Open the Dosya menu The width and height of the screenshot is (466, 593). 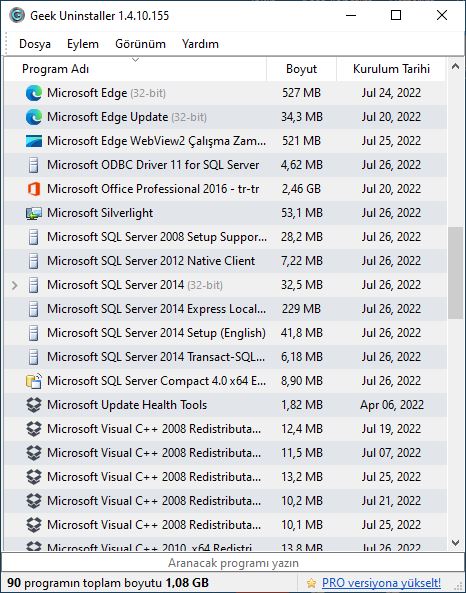click(x=35, y=44)
